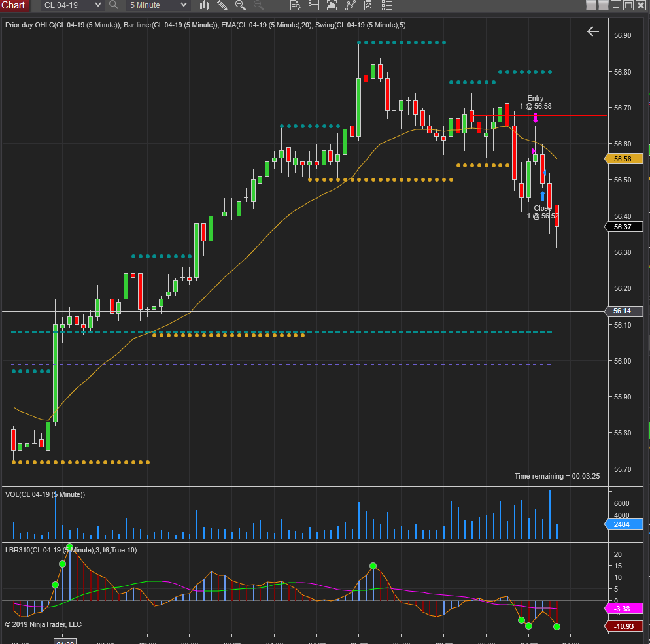Click the blue exit arrow marker
Viewport: 650px width, 644px height.
coord(543,195)
